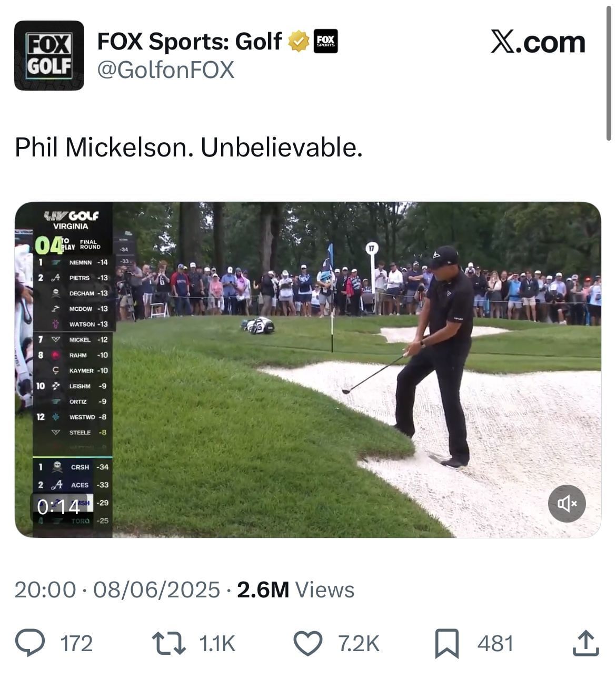Image resolution: width=616 pixels, height=688 pixels.
Task: Unmute the video with speaker icon
Action: (x=567, y=504)
